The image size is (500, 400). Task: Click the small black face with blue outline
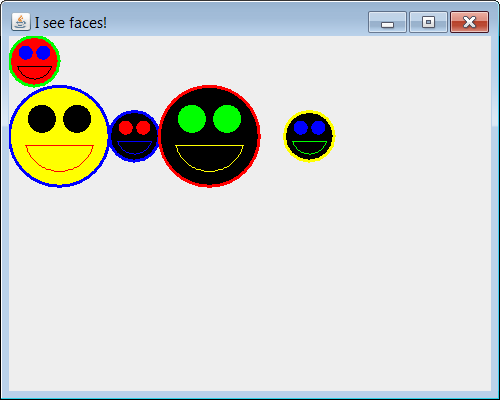[134, 136]
